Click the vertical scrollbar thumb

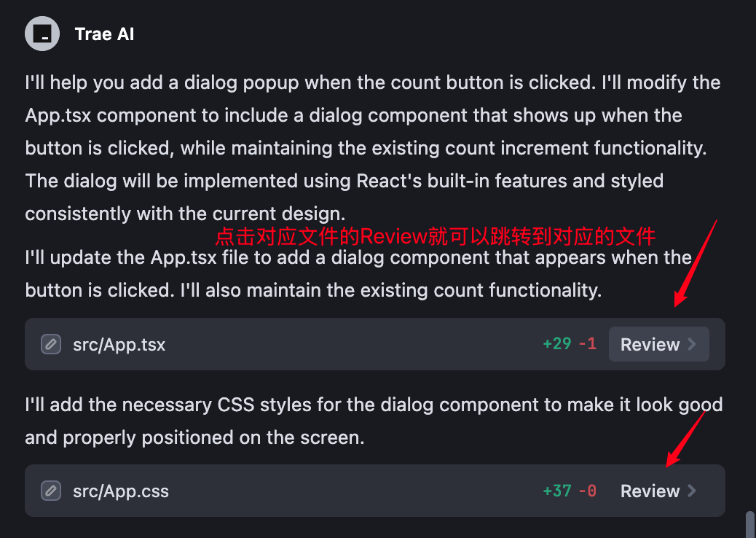click(749, 524)
